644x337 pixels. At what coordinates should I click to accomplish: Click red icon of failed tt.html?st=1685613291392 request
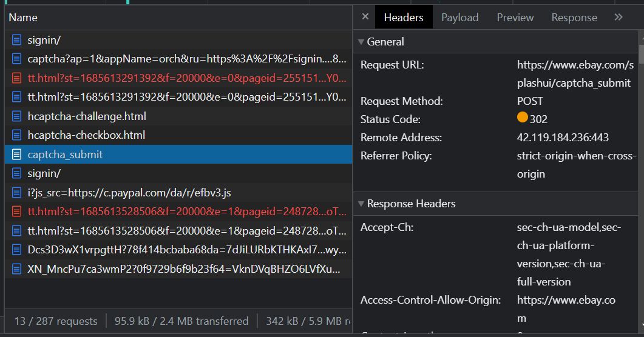pyautogui.click(x=16, y=78)
